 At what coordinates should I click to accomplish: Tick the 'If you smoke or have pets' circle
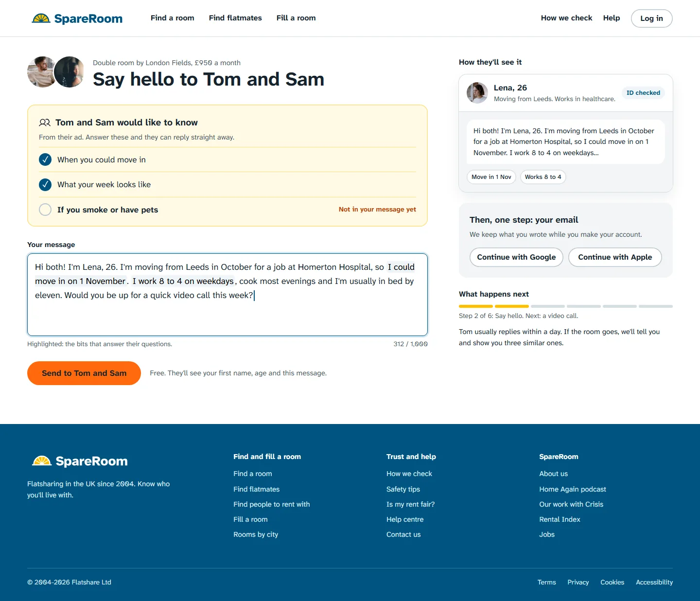pyautogui.click(x=45, y=210)
